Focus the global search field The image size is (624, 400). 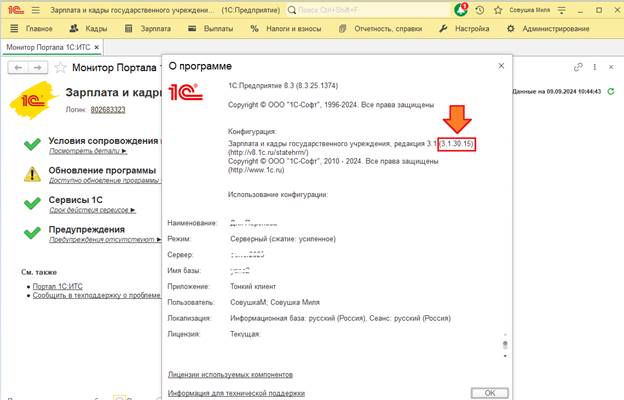click(367, 10)
